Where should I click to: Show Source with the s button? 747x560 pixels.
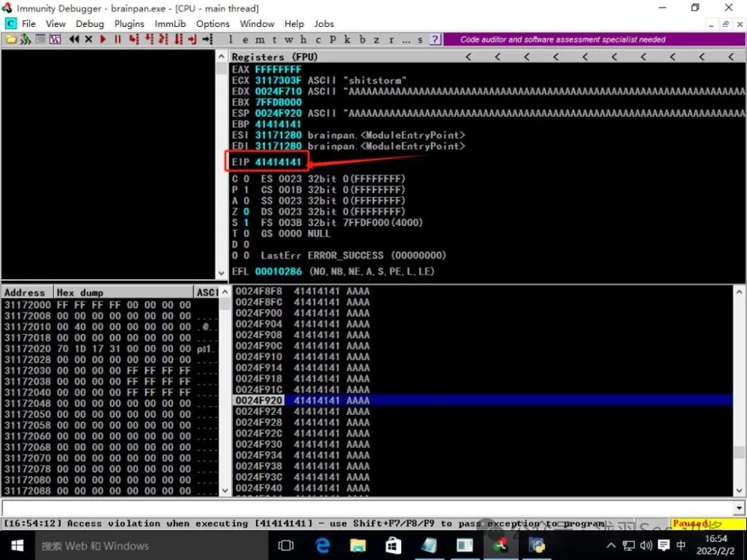click(421, 39)
